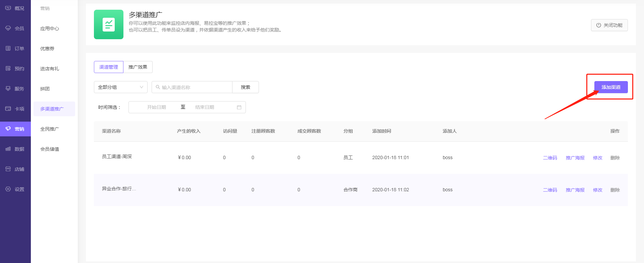Click the 添加时间 column header

coord(382,131)
